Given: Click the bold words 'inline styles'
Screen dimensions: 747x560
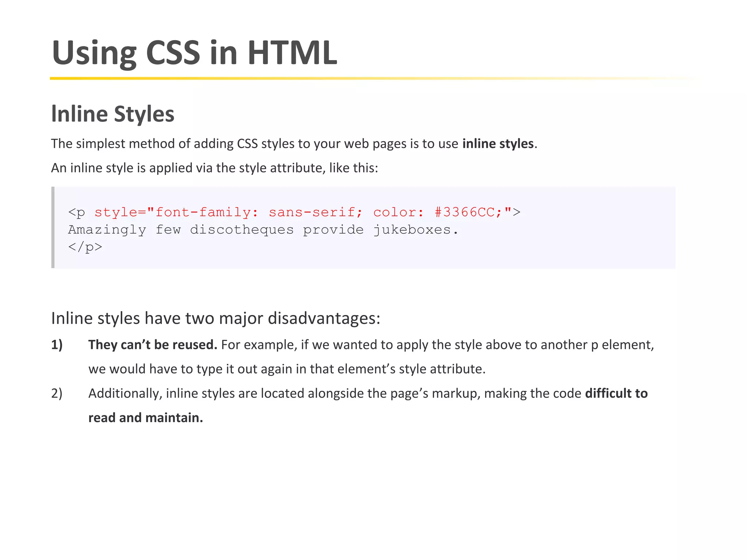Looking at the screenshot, I should click(498, 144).
